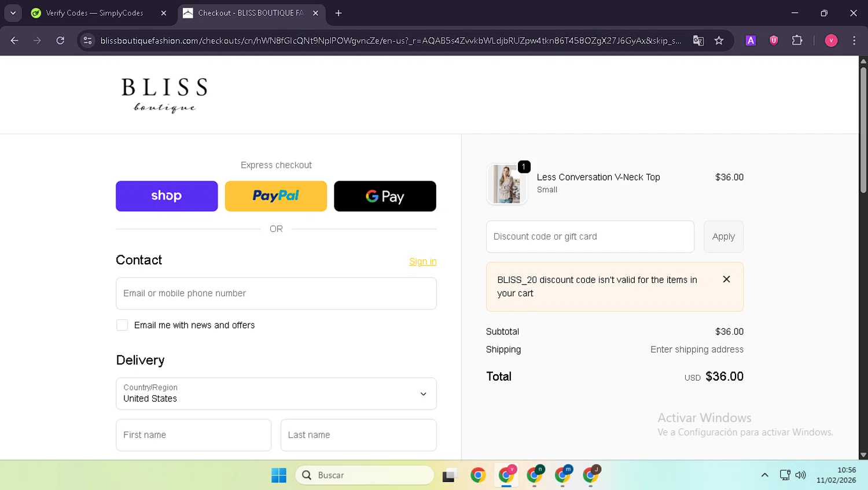Close the Verify Codes tab
868x490 pixels.
(164, 13)
